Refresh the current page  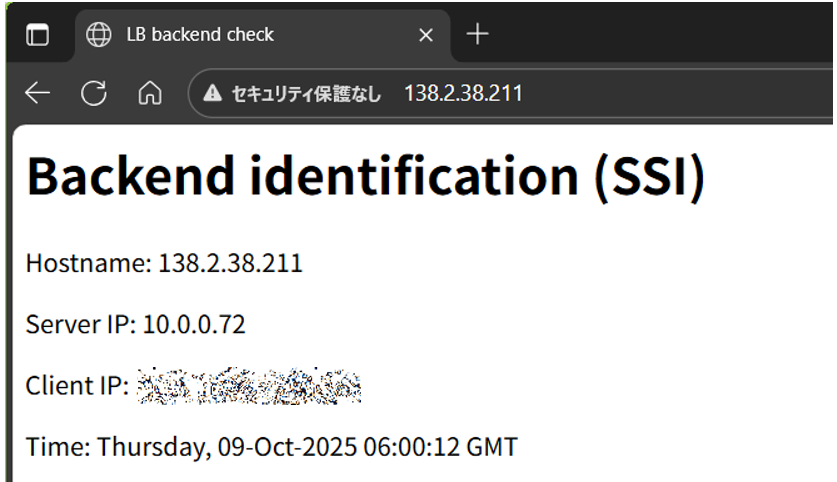94,94
